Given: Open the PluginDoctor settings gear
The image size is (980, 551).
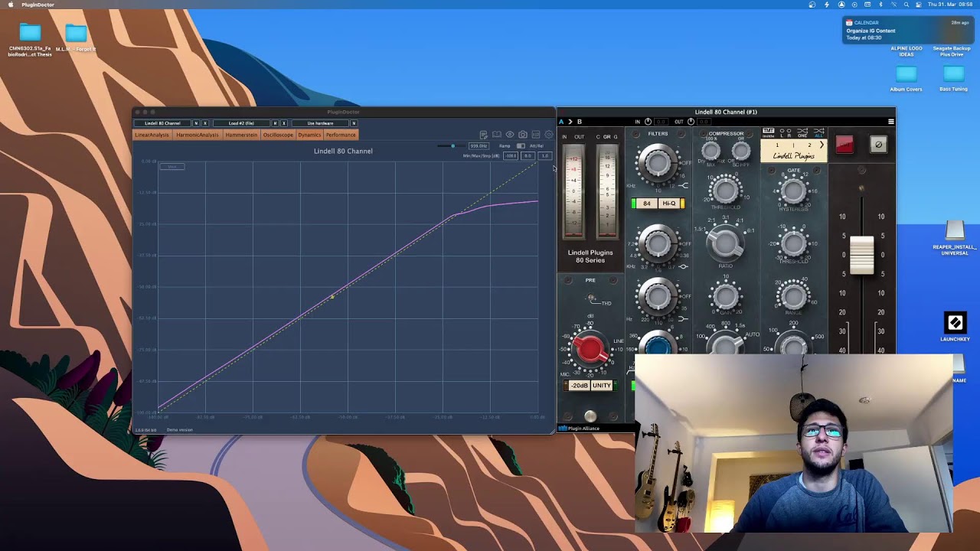Looking at the screenshot, I should point(549,135).
